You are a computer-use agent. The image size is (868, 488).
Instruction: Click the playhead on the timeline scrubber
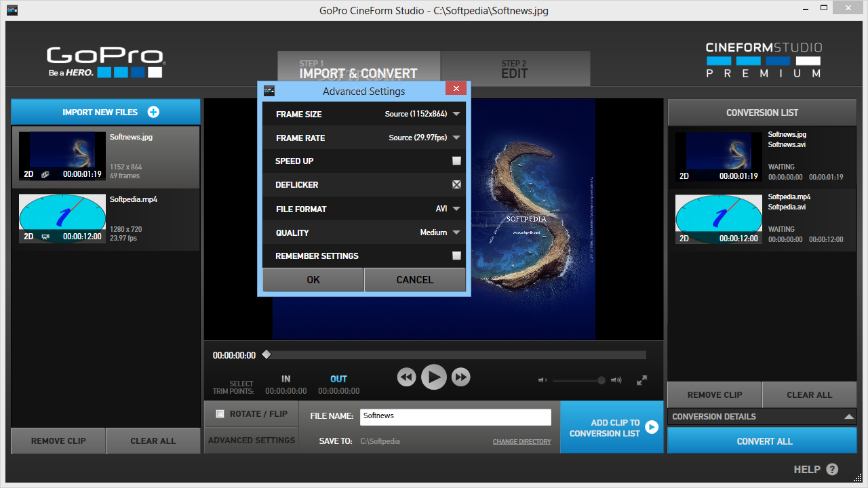pos(267,354)
